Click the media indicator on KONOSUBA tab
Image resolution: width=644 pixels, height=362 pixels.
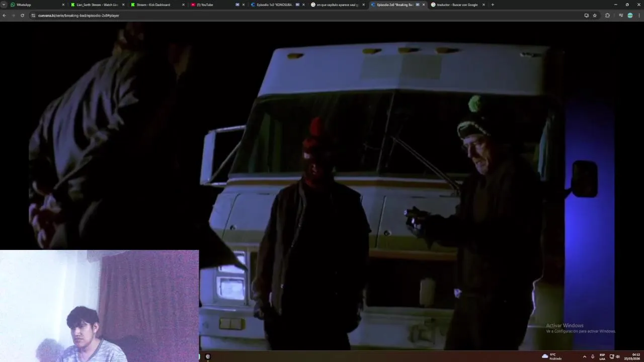coord(297,5)
